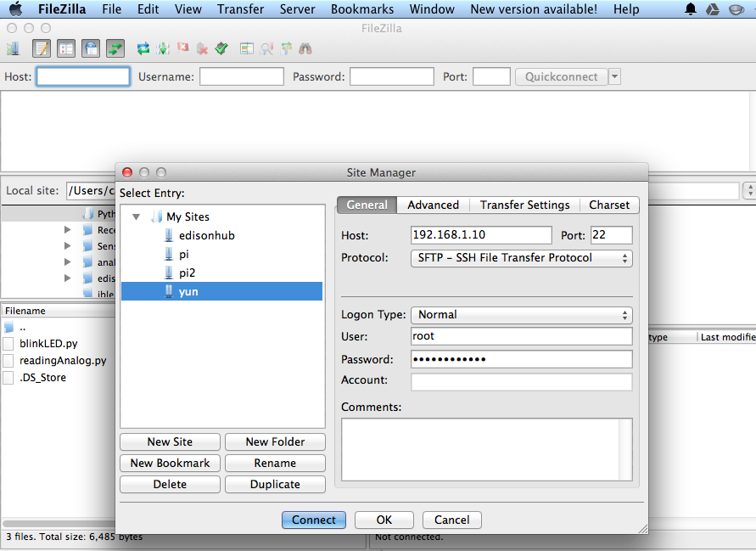Viewport: 756px width, 551px height.
Task: Select the edisonhub site entry
Action: tap(206, 235)
